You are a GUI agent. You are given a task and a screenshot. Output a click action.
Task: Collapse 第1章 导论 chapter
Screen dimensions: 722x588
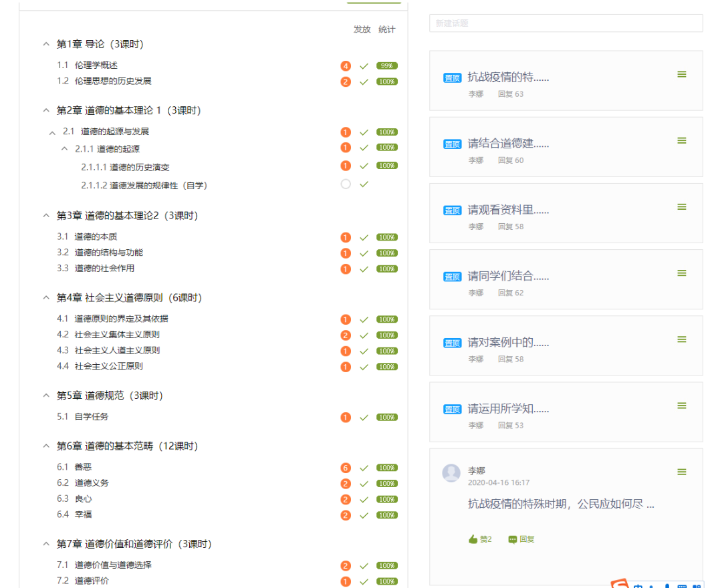point(46,44)
